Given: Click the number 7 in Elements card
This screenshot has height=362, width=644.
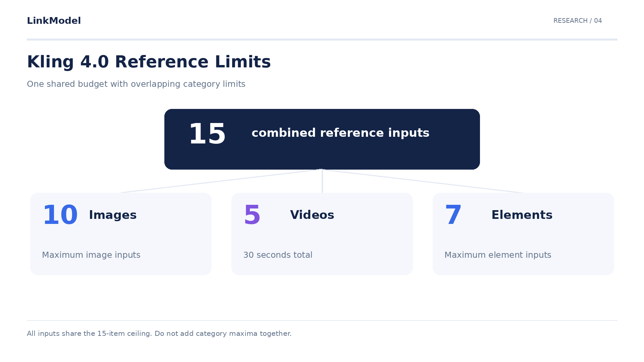Looking at the screenshot, I should tap(453, 215).
